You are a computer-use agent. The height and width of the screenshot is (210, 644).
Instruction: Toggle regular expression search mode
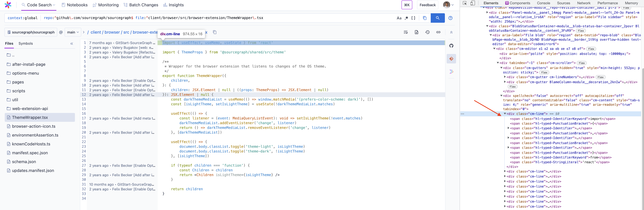406,18
